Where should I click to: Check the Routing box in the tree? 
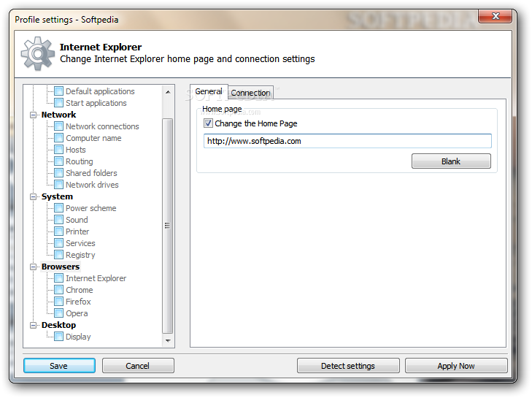tap(58, 161)
